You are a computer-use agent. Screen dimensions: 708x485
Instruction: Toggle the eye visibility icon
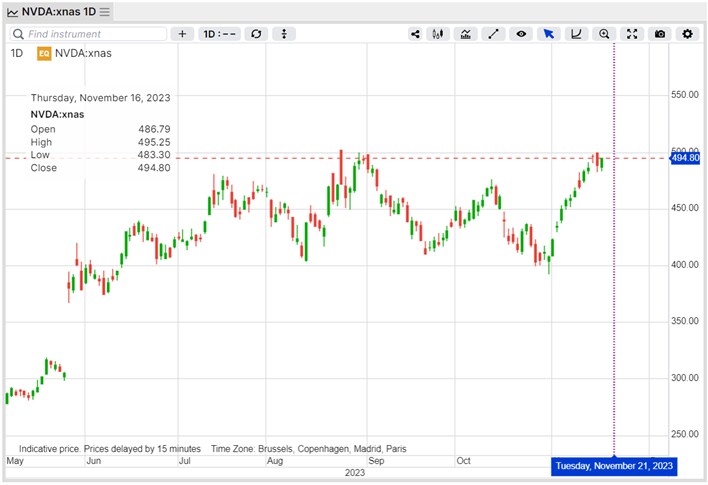tap(521, 34)
